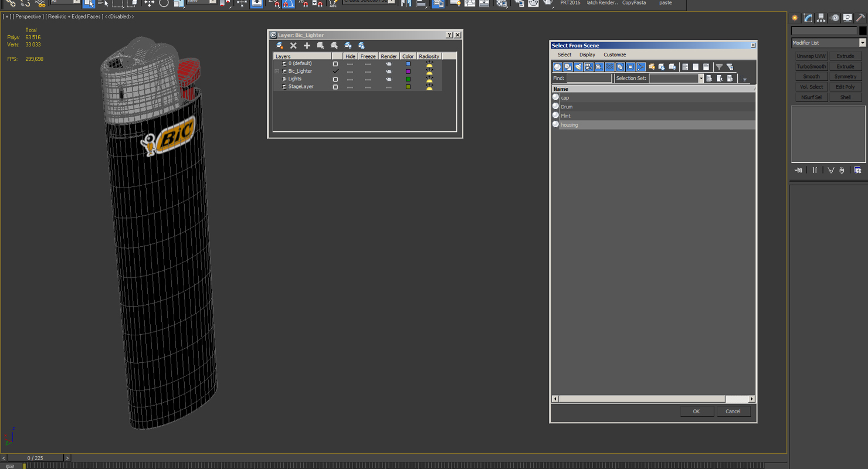The image size is (868, 469).
Task: Click Unwrap UVW modifier button
Action: coord(811,56)
